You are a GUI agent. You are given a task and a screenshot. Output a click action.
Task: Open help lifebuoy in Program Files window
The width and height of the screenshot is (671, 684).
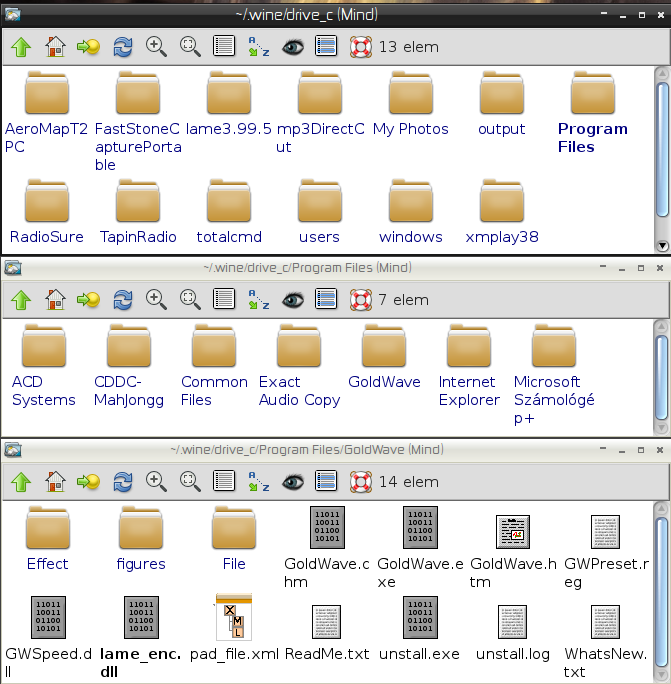361,300
